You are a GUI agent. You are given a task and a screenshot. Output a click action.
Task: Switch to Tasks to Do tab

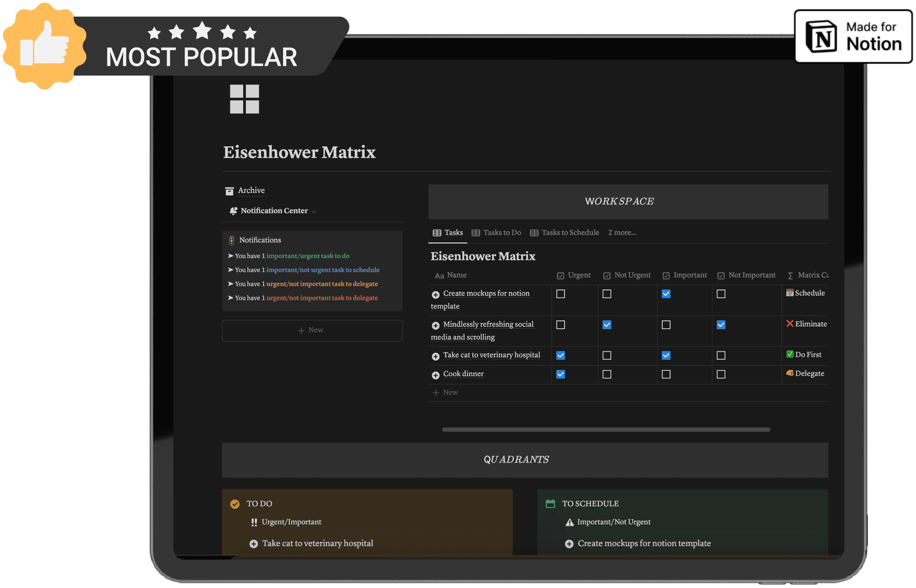point(497,233)
